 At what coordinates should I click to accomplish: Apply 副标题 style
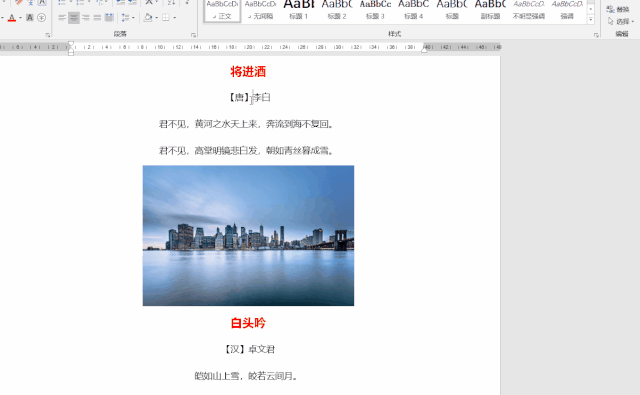[x=490, y=11]
